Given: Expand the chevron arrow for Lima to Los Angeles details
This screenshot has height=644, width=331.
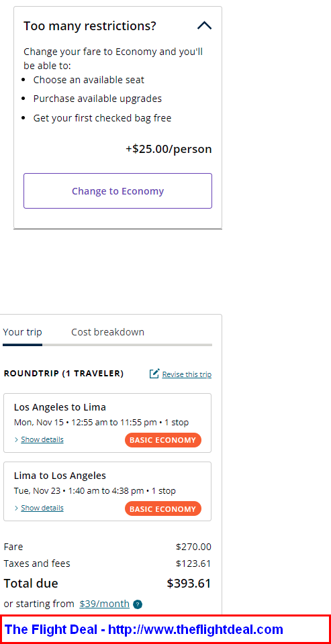Looking at the screenshot, I should point(16,508).
